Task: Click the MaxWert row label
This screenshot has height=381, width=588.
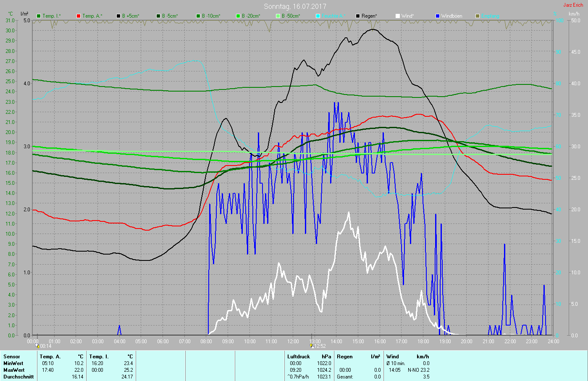Action: coord(13,370)
